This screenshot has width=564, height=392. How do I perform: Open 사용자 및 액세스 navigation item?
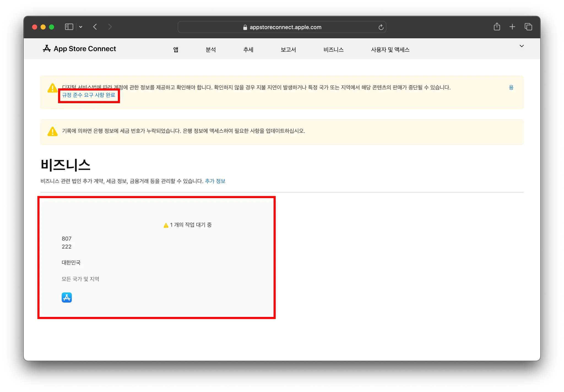[x=390, y=50]
